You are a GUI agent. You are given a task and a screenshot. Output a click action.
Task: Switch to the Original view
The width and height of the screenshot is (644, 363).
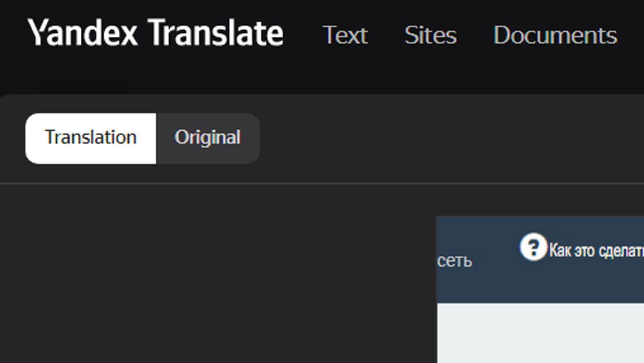(208, 138)
